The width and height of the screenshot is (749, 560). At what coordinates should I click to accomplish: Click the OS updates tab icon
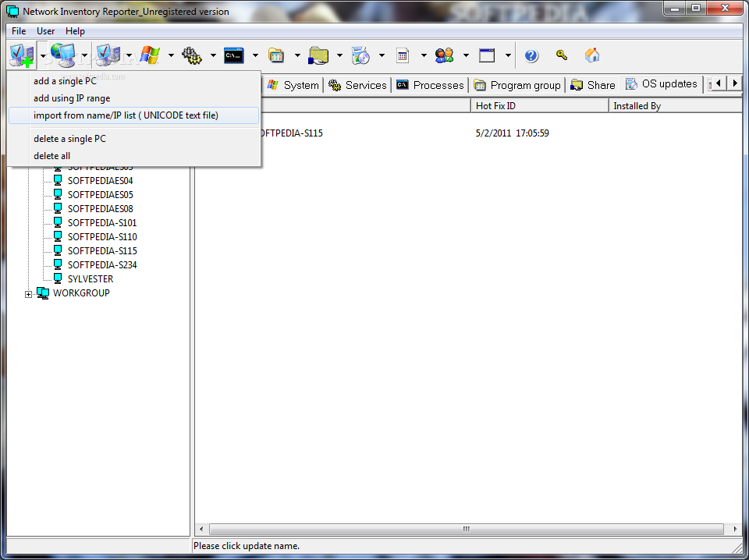click(x=631, y=84)
